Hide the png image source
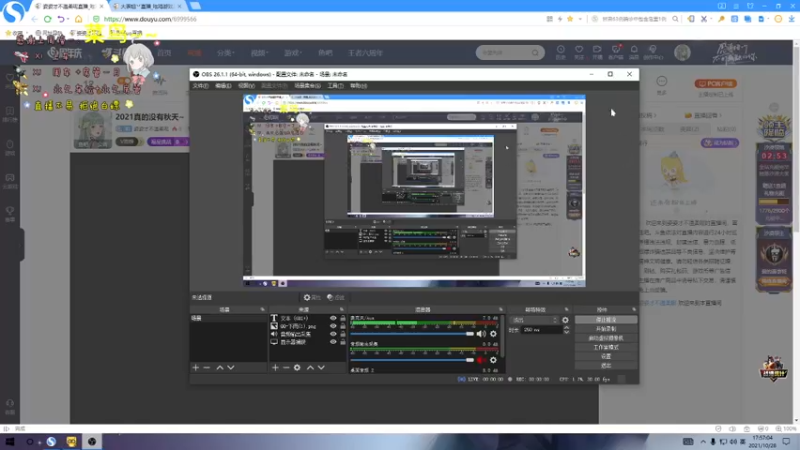The height and width of the screenshot is (450, 800). coord(333,326)
